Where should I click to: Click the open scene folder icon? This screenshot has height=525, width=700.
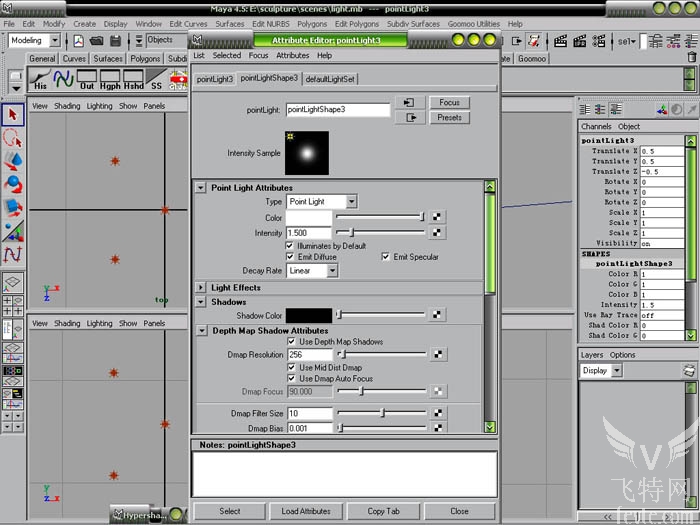96,41
